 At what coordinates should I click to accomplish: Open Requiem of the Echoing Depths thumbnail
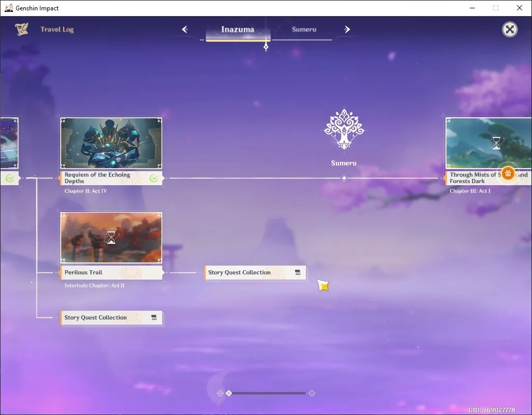(111, 143)
